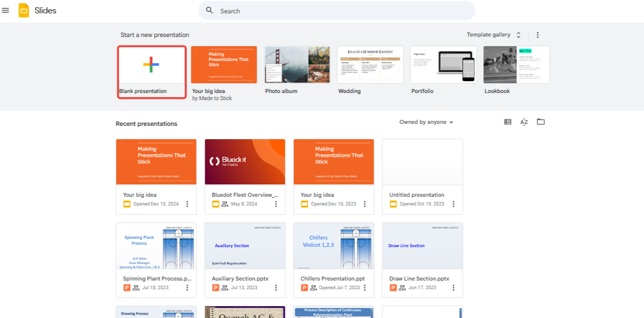Open the three-dot menu beside Template gallery
This screenshot has width=644, height=318.
pos(538,35)
